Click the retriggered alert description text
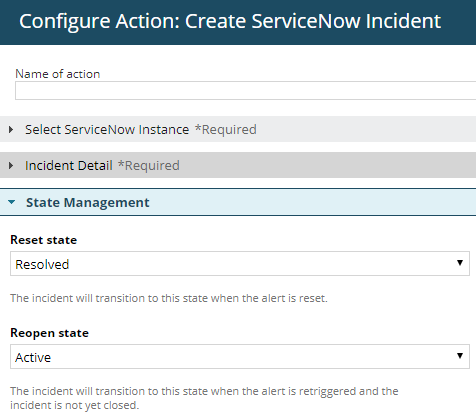 tap(204, 398)
